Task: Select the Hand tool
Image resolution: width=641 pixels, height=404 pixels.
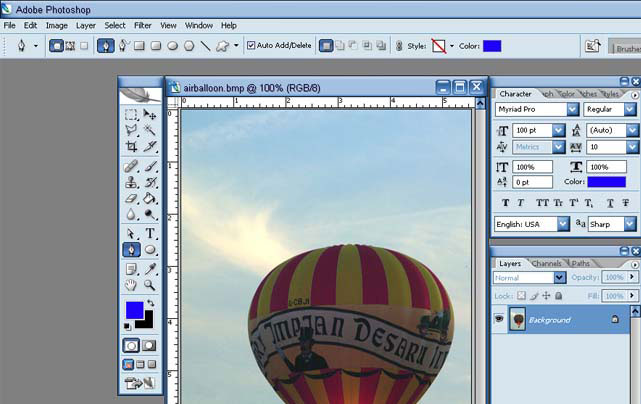Action: coord(131,285)
